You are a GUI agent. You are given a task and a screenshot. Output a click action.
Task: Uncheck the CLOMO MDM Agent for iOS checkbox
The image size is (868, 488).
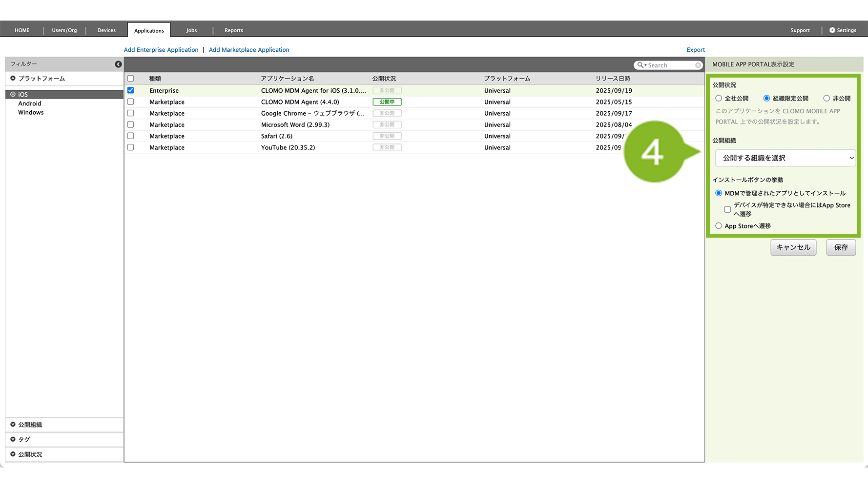(x=130, y=90)
